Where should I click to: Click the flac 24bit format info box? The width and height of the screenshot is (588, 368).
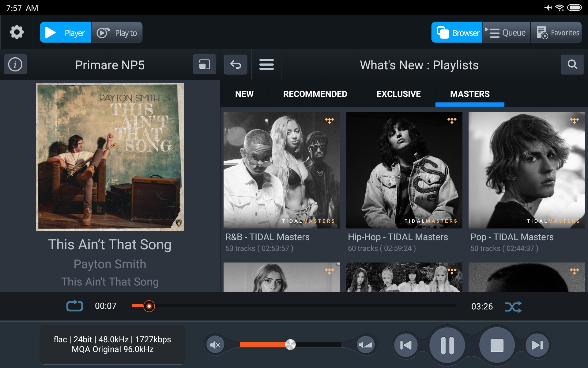(112, 344)
